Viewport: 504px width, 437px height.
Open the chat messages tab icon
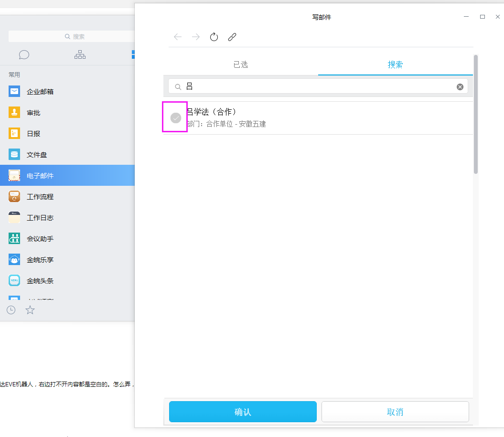pyautogui.click(x=24, y=54)
